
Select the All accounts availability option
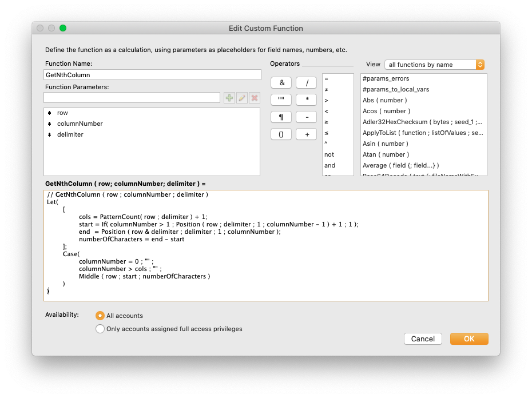coord(100,315)
